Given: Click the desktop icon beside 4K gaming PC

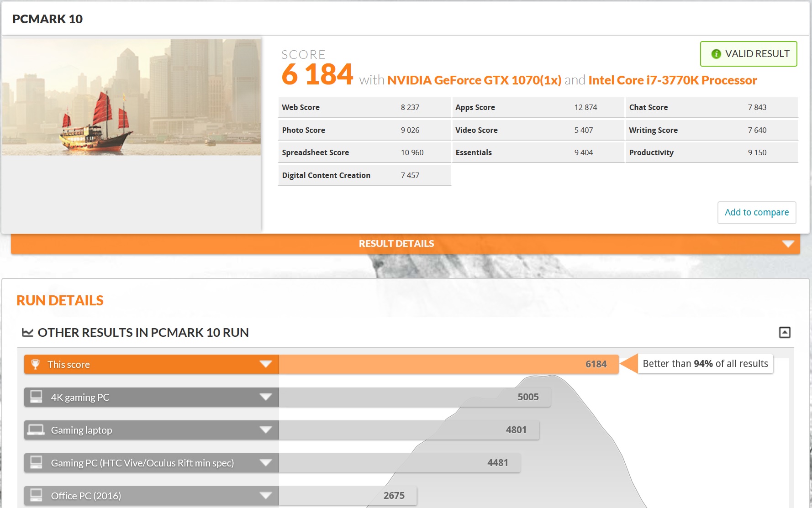Looking at the screenshot, I should click(x=36, y=397).
